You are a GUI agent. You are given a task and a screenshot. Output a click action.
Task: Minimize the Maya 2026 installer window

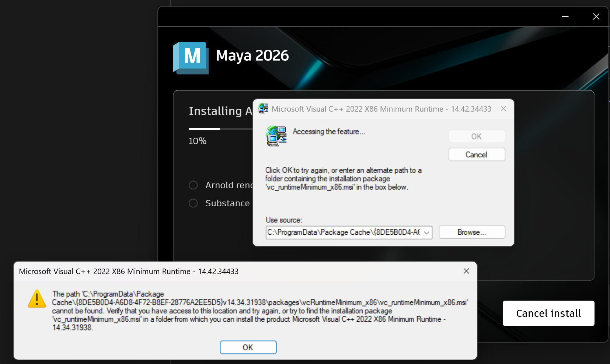565,16
